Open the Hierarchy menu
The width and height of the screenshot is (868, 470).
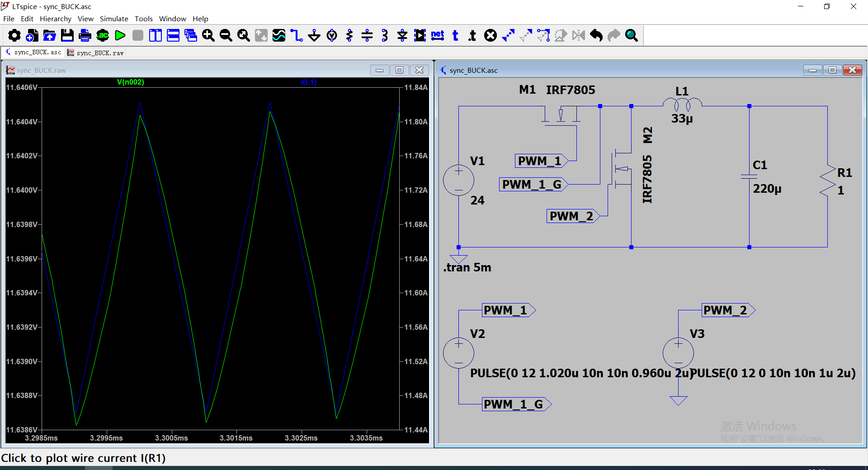click(56, 19)
